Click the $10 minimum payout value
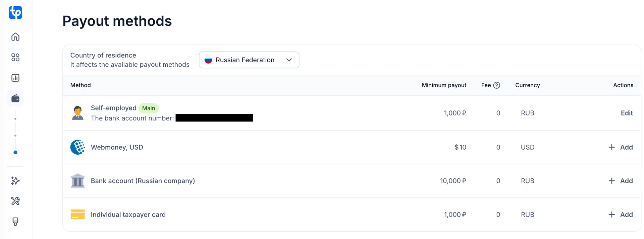This screenshot has width=644, height=239. pyautogui.click(x=461, y=147)
